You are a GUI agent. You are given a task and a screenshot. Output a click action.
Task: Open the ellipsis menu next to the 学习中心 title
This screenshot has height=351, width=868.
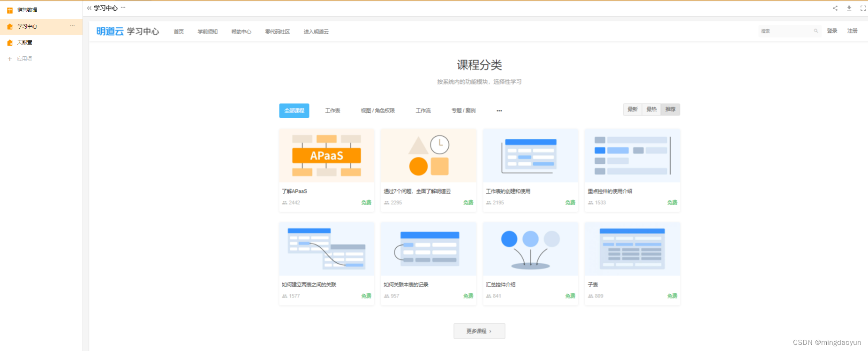[x=123, y=8]
